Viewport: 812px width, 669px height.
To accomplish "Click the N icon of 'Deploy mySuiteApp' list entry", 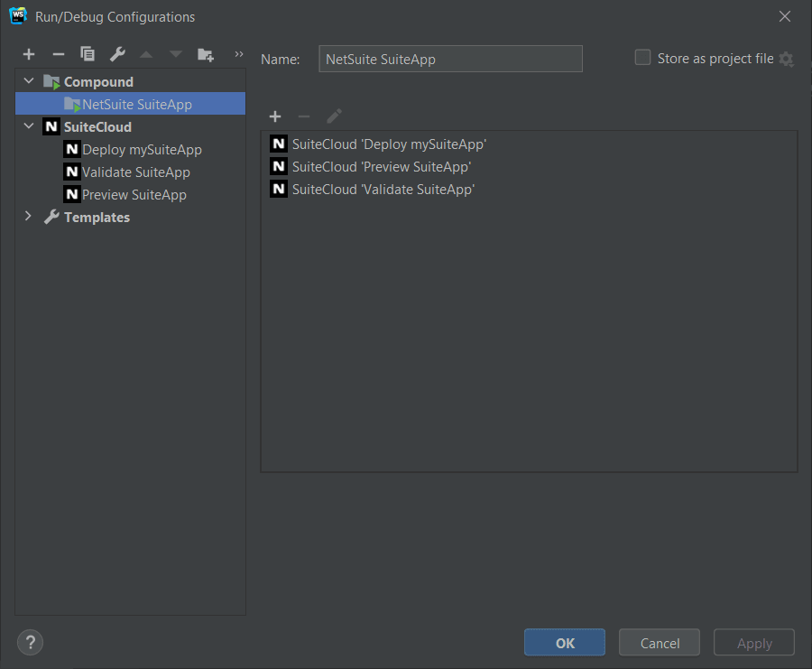I will click(x=279, y=144).
